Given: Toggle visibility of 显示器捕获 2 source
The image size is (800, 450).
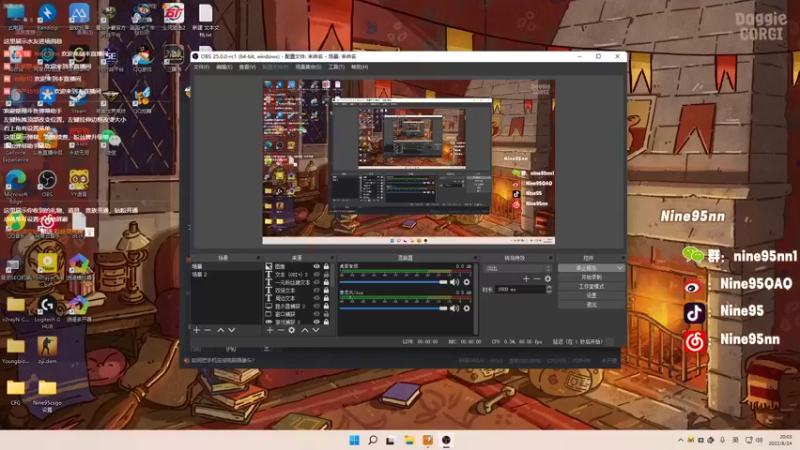Looking at the screenshot, I should [317, 306].
